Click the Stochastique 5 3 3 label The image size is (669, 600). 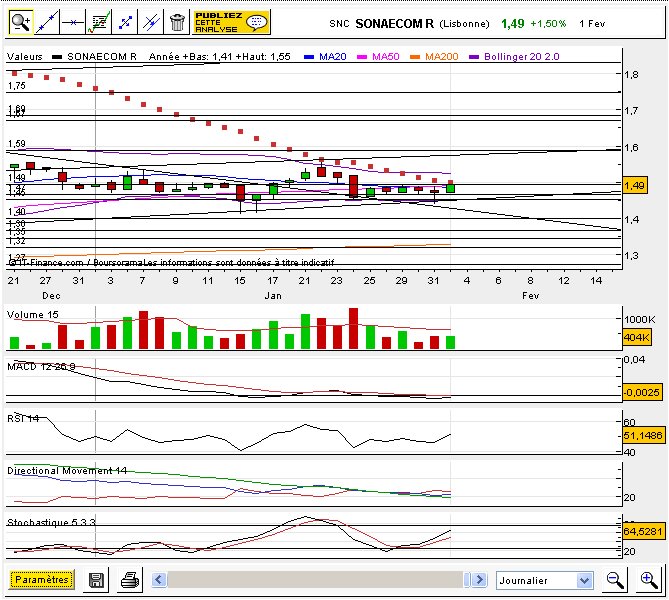51,522
